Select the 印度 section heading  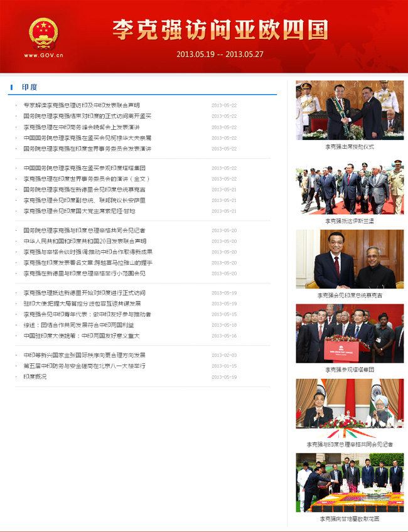pos(30,87)
